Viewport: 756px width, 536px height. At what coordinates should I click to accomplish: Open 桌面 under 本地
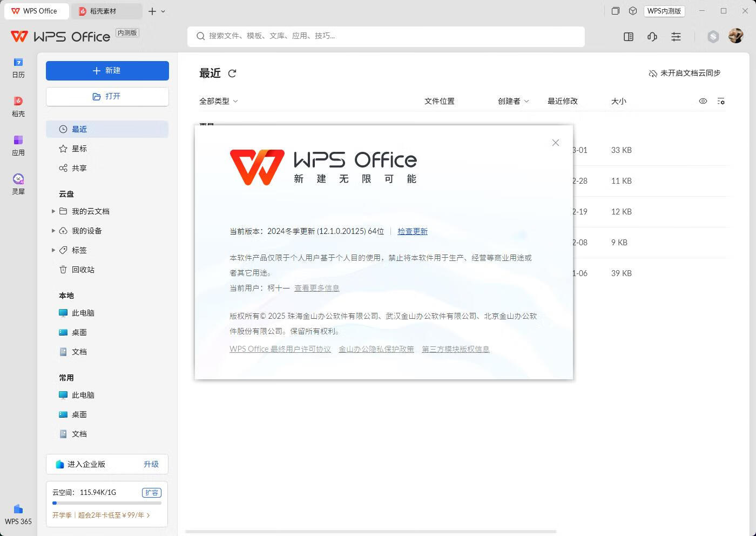pyautogui.click(x=107, y=332)
